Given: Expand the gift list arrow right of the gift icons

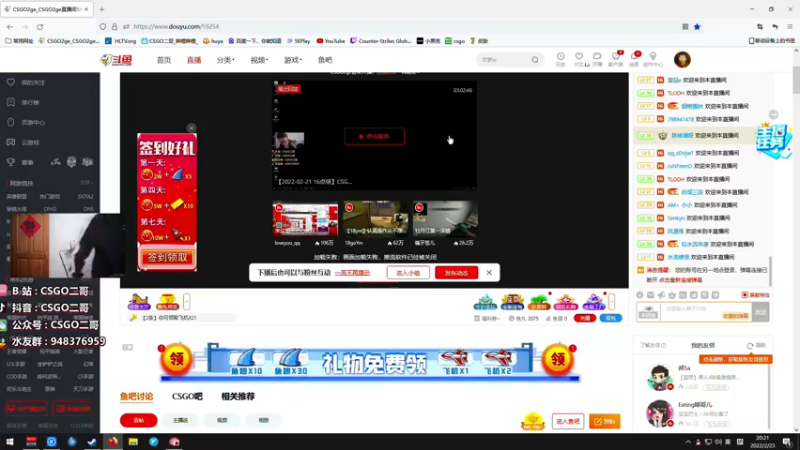Looking at the screenshot, I should (x=611, y=302).
